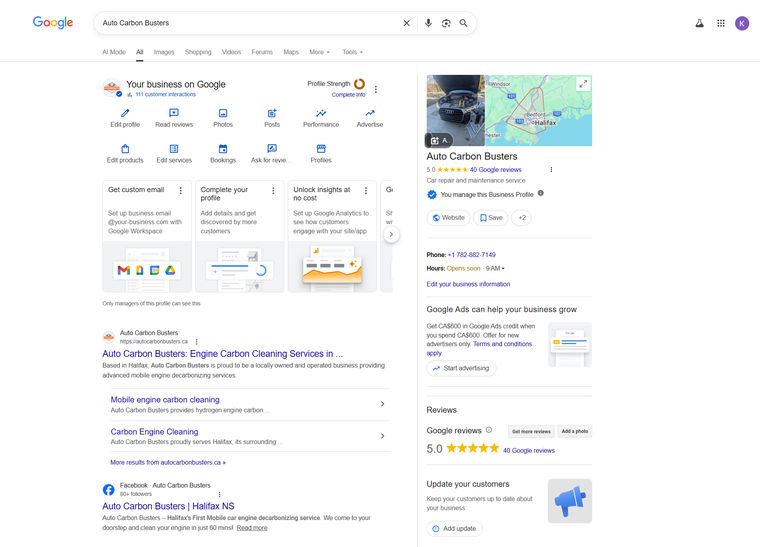
Task: Open Profile Strength three-dot menu
Action: [376, 89]
